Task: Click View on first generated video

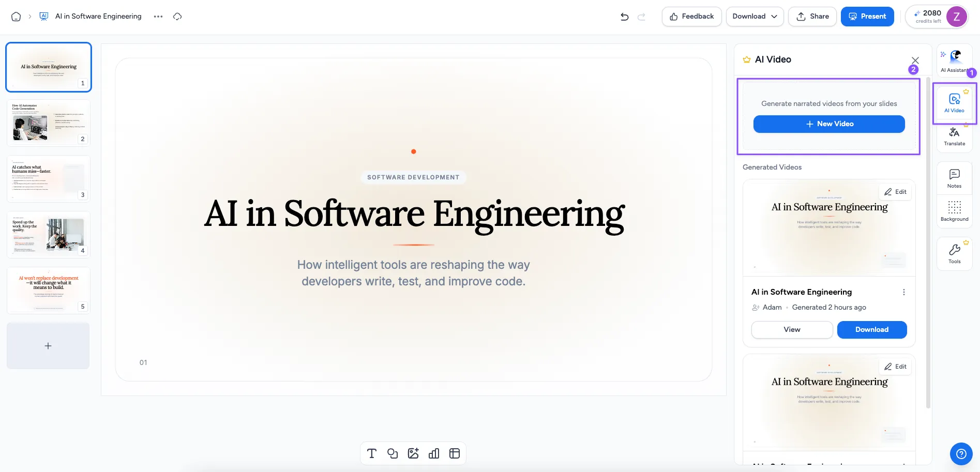Action: tap(792, 330)
